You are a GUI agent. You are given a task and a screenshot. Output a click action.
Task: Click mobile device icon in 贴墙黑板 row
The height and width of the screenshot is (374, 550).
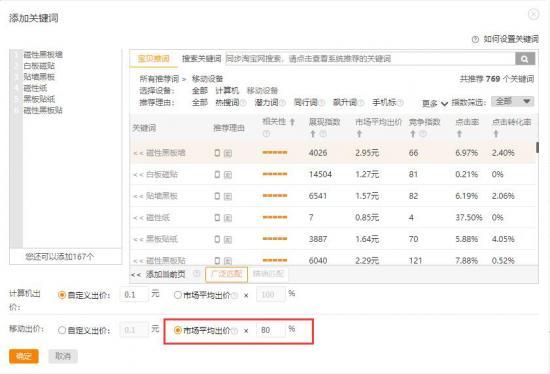point(217,196)
